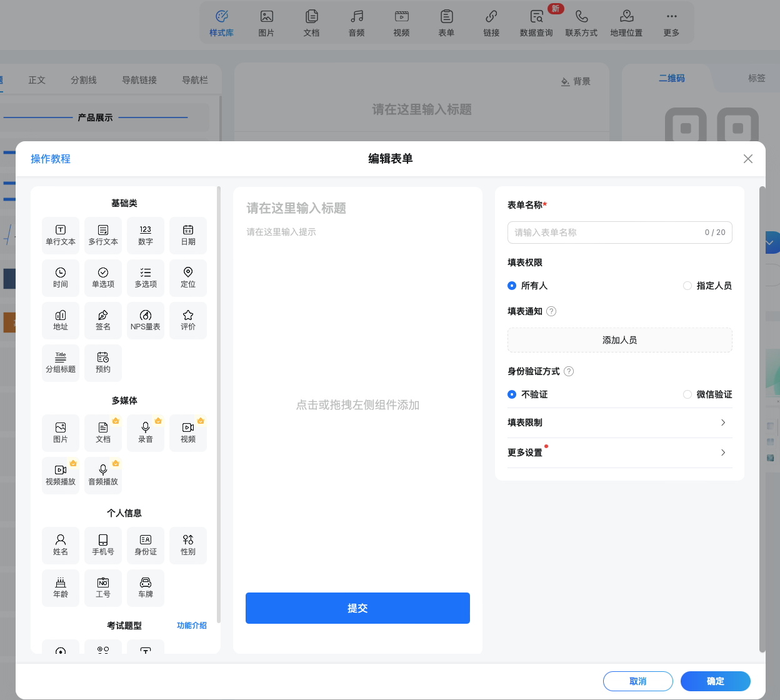Insert the 文档 document upload component

point(103,433)
